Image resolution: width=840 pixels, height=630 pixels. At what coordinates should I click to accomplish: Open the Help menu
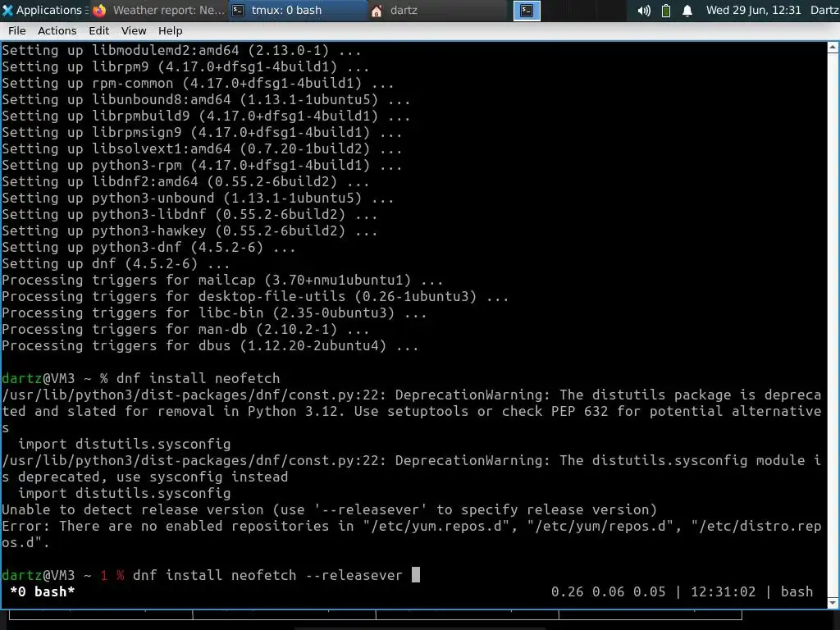point(171,31)
